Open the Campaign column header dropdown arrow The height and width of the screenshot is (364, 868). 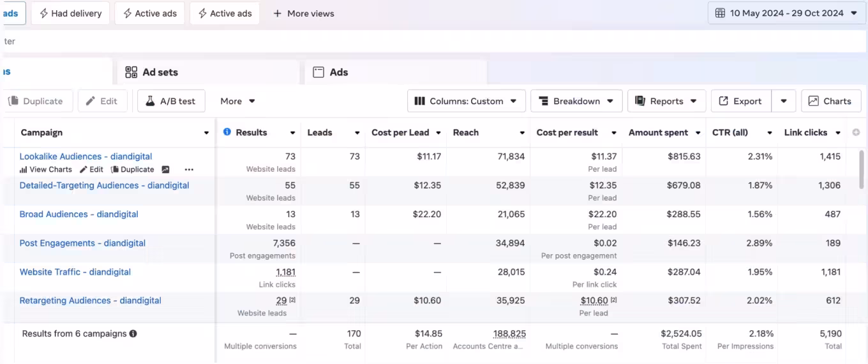click(206, 133)
